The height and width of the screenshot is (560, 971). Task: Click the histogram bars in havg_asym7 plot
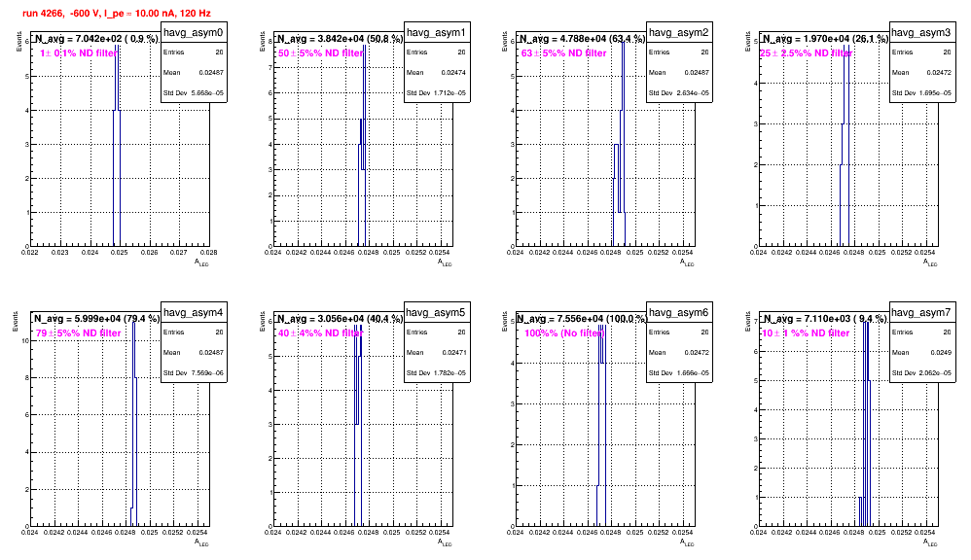(865, 424)
